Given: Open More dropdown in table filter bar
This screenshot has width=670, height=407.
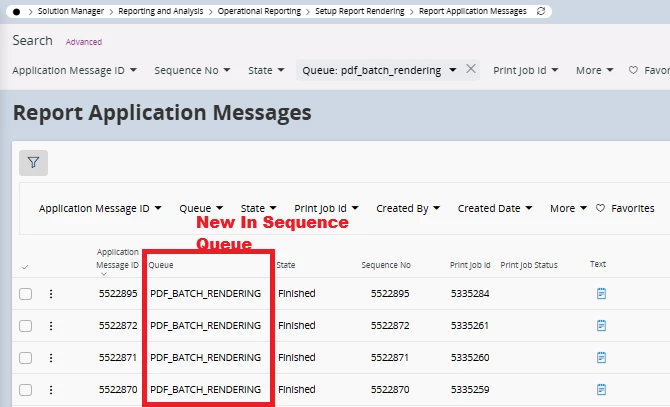Looking at the screenshot, I should [x=568, y=208].
